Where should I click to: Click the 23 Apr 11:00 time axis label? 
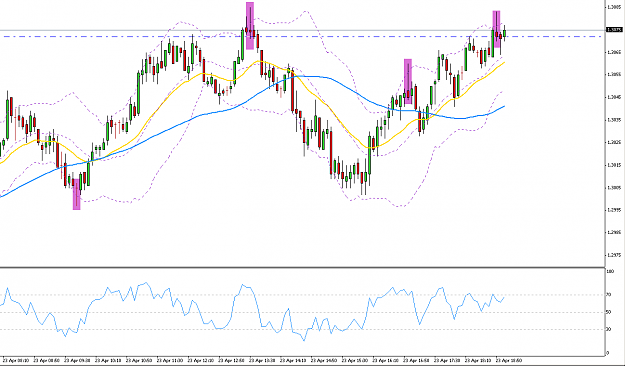click(169, 360)
